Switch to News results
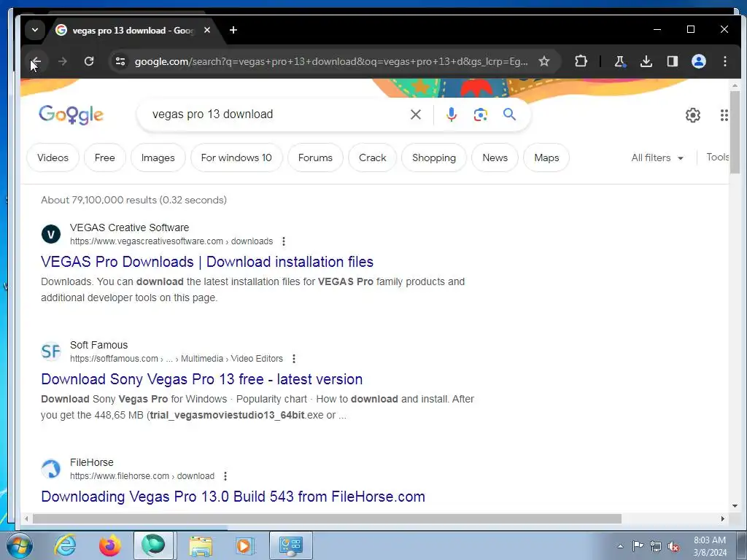This screenshot has width=747, height=560. click(495, 157)
